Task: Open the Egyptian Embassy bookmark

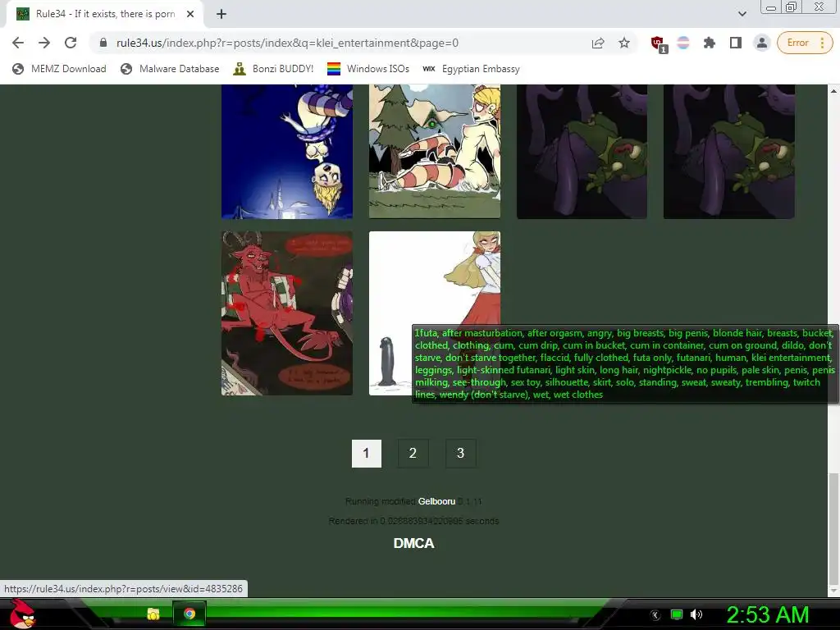Action: pos(472,69)
